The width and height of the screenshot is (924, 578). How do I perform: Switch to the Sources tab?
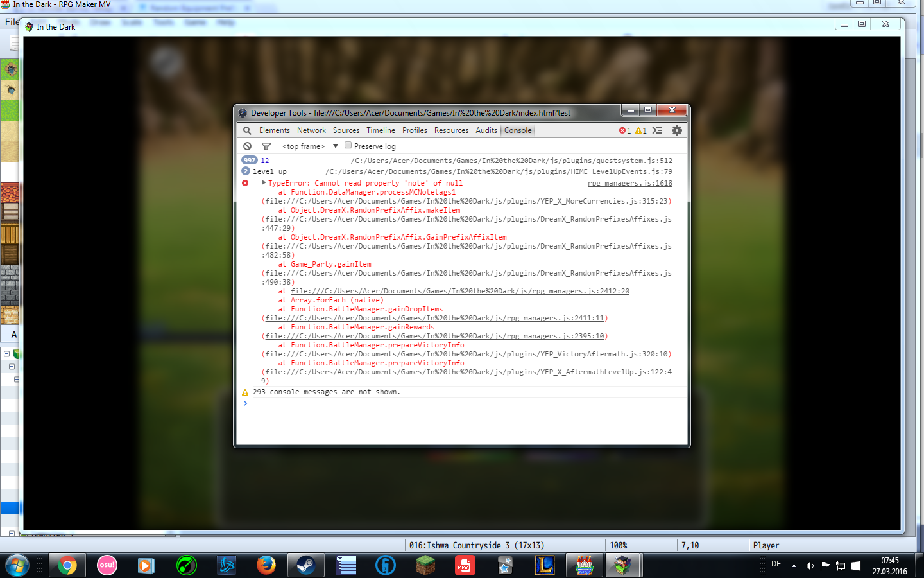tap(346, 130)
